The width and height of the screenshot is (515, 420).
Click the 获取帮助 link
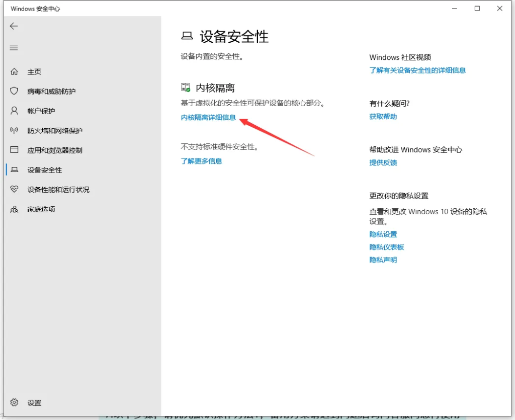click(x=383, y=117)
